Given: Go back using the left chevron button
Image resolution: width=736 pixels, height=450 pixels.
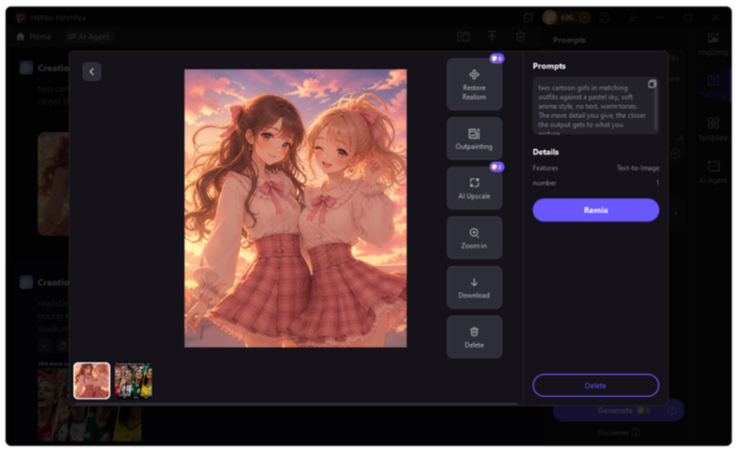Looking at the screenshot, I should [92, 72].
